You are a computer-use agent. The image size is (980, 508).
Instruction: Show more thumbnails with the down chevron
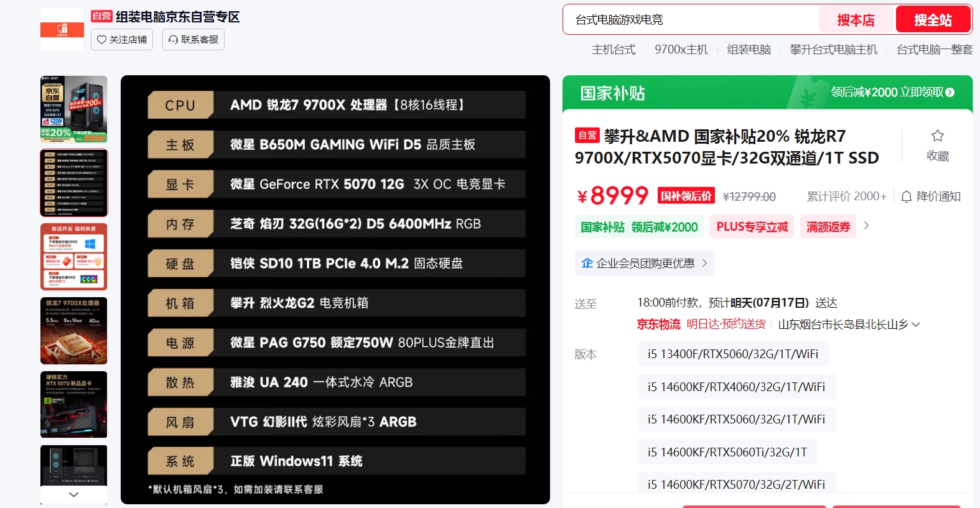(74, 495)
